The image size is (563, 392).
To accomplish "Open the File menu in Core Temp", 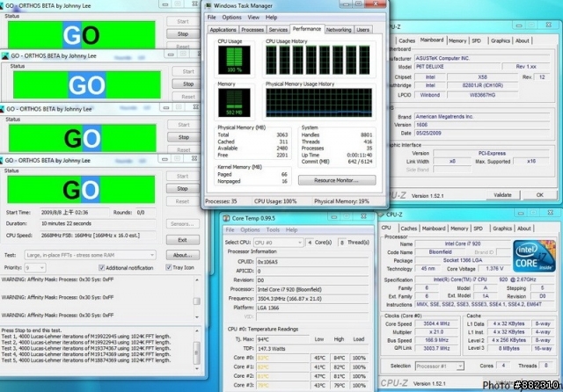I will click(230, 230).
